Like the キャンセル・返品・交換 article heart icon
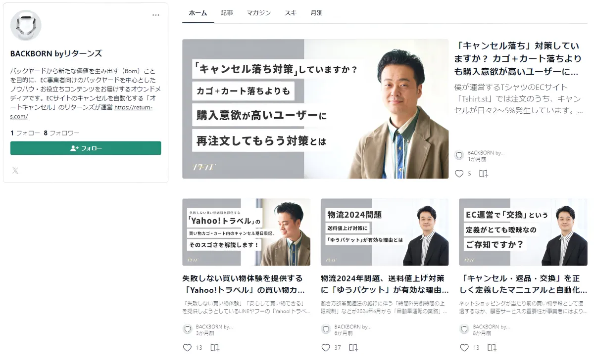The height and width of the screenshot is (364, 594). pyautogui.click(x=464, y=348)
